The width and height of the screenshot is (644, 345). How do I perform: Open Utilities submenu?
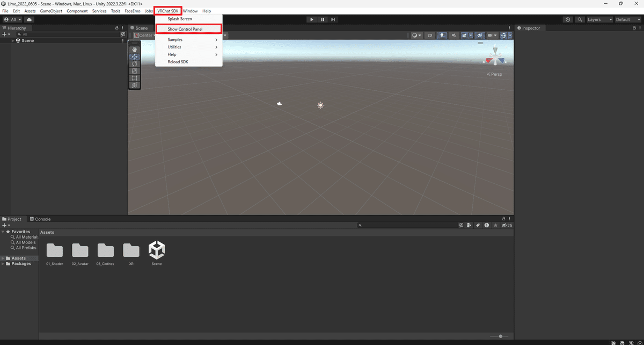click(189, 47)
